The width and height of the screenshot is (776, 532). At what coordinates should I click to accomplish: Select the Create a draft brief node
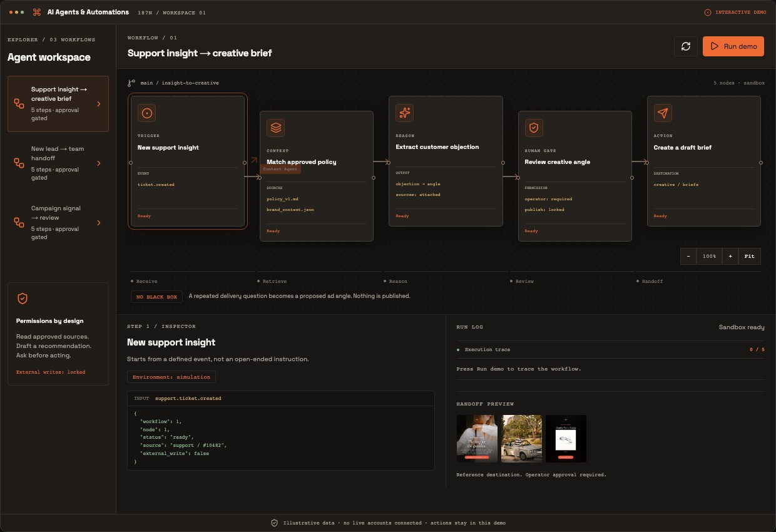click(x=704, y=161)
